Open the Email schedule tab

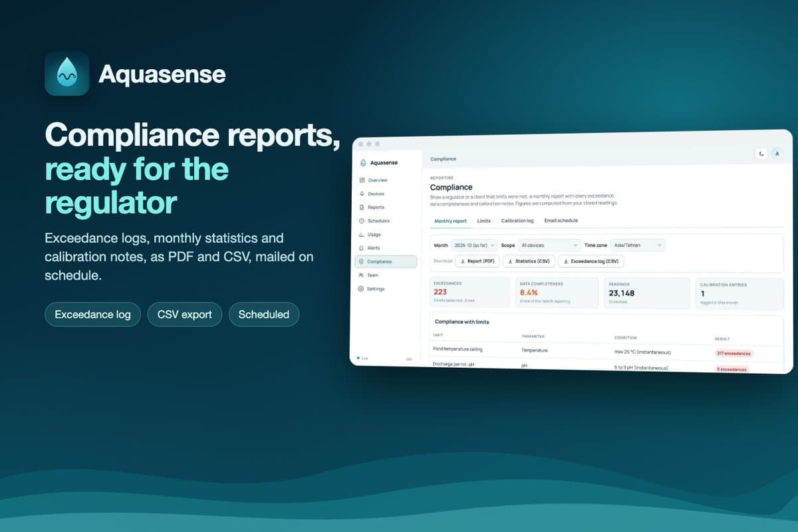tap(561, 221)
